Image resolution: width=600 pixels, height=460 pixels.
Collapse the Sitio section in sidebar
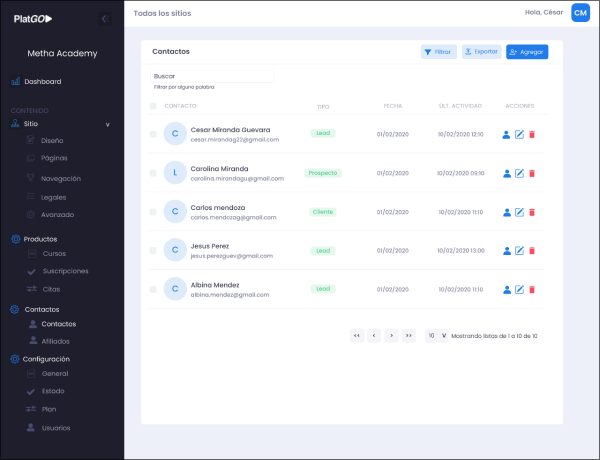(107, 125)
